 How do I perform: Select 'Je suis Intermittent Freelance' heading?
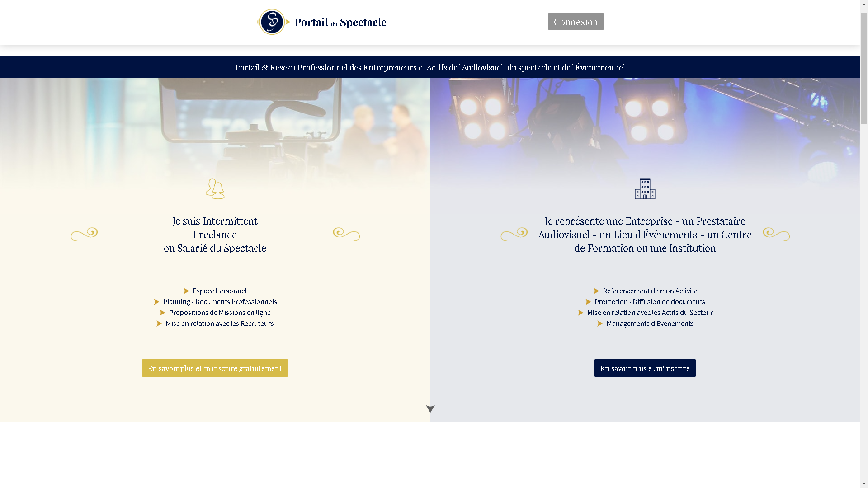click(x=215, y=235)
